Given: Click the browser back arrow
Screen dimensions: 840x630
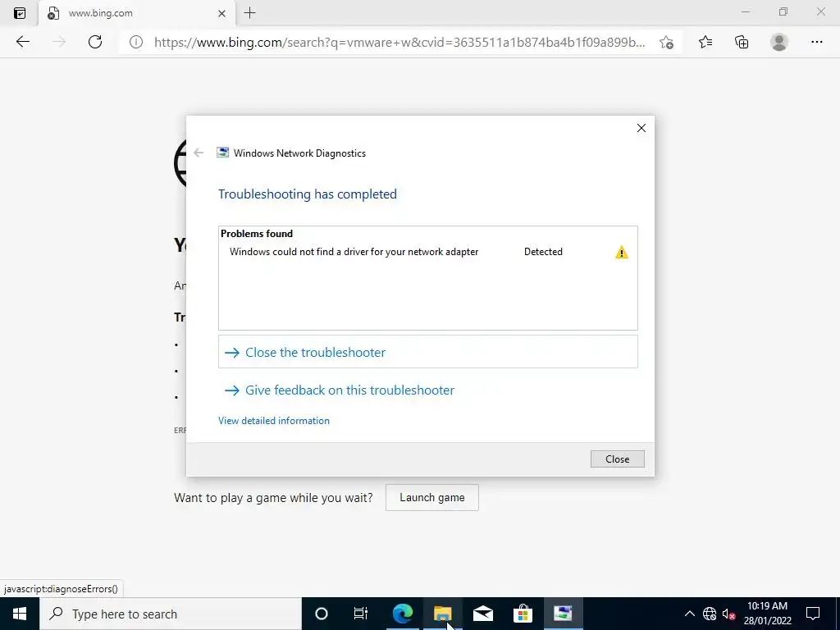Looking at the screenshot, I should (x=22, y=42).
